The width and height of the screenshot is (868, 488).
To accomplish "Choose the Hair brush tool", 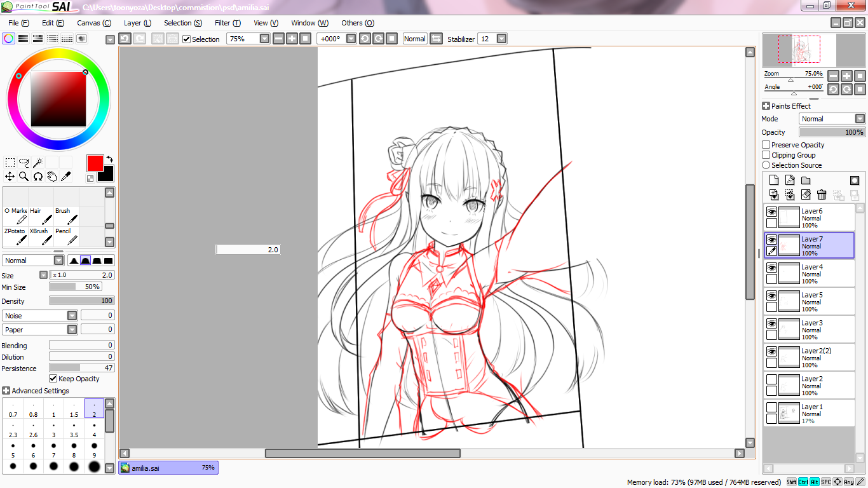I will coord(41,216).
